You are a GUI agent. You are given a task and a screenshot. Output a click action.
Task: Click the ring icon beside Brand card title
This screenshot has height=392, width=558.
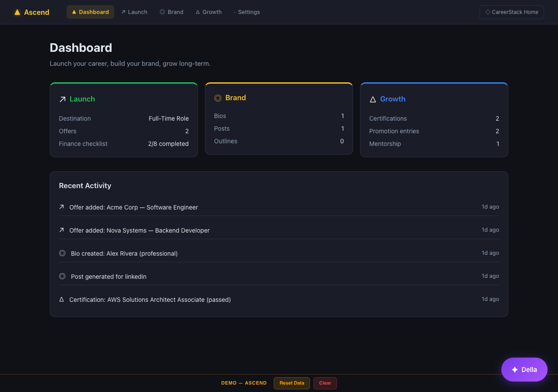tap(218, 98)
